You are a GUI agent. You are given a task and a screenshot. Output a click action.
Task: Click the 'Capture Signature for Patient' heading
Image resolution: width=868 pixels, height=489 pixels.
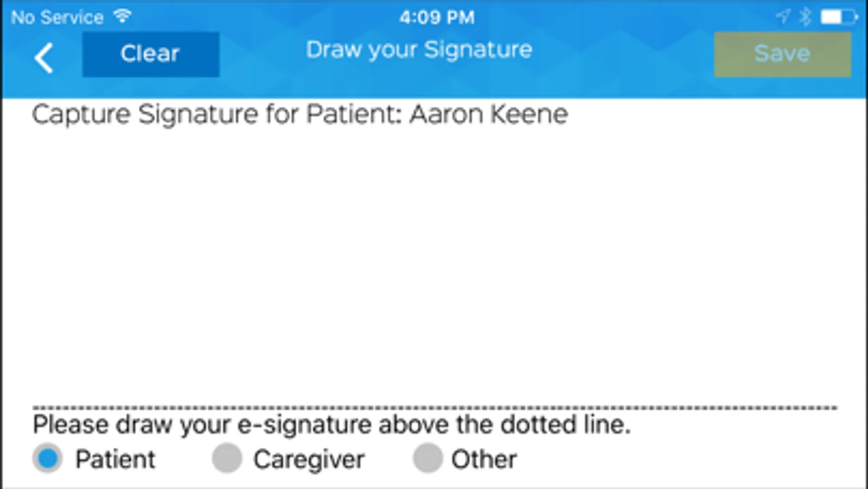pyautogui.click(x=300, y=115)
